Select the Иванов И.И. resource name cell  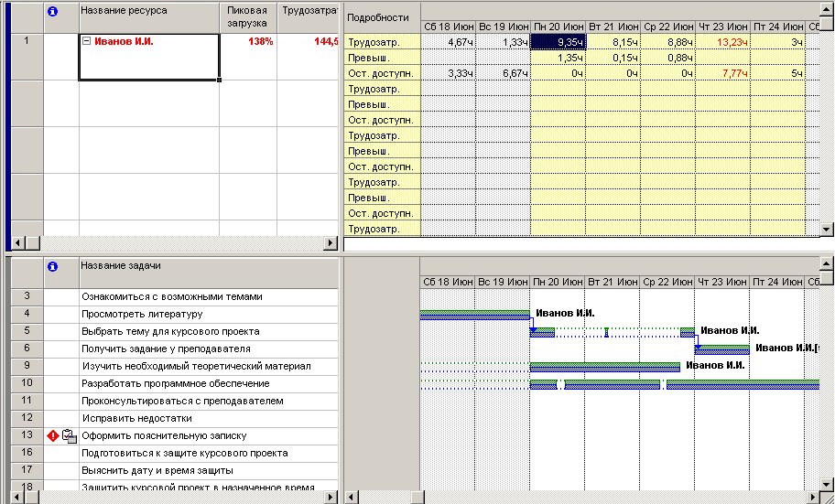click(x=149, y=57)
